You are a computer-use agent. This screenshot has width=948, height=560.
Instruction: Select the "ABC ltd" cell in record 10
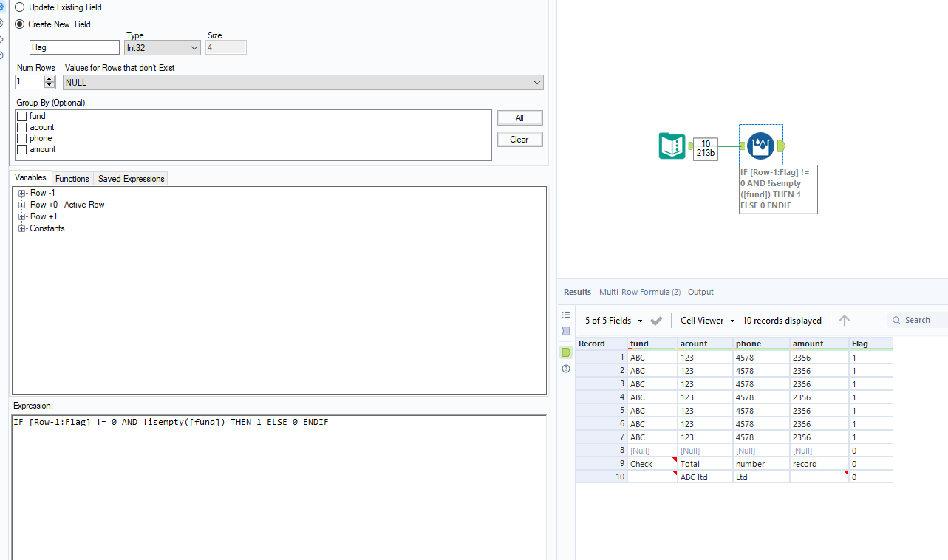pos(706,477)
